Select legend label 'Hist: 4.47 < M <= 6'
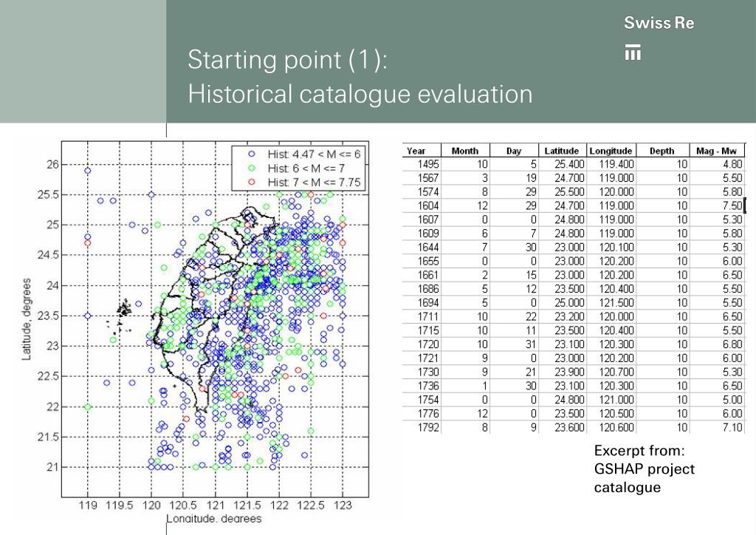The width and height of the screenshot is (756, 535). (x=314, y=154)
